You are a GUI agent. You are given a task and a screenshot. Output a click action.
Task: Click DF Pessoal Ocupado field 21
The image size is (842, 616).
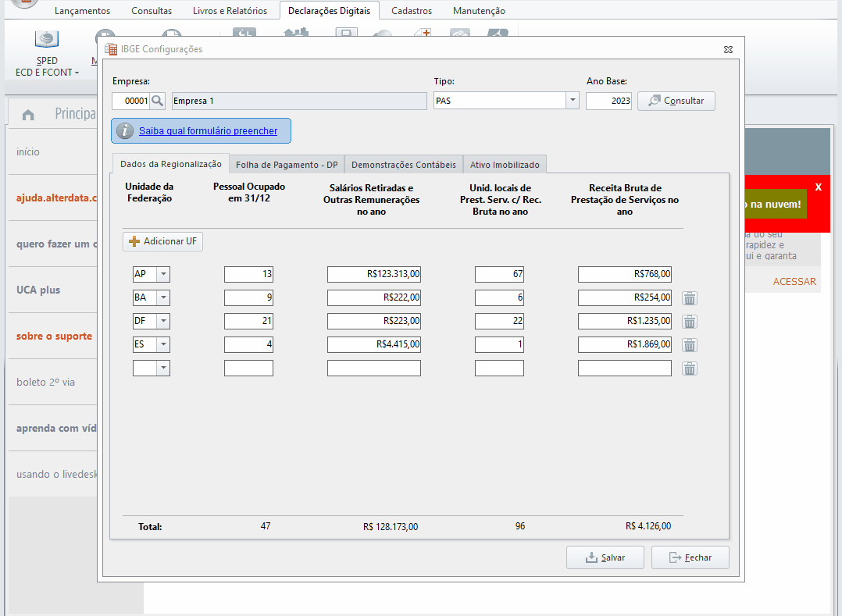click(x=248, y=322)
